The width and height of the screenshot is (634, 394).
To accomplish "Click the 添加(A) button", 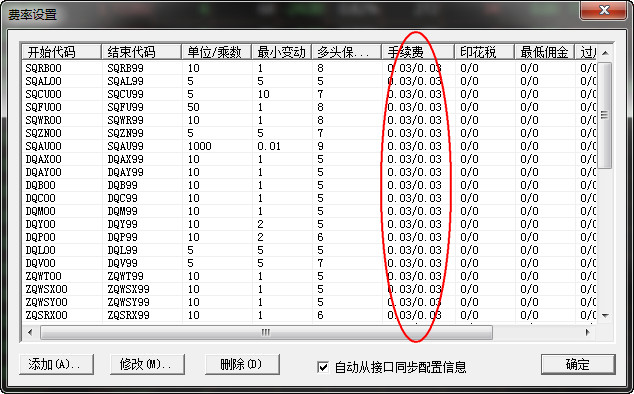I will (56, 364).
